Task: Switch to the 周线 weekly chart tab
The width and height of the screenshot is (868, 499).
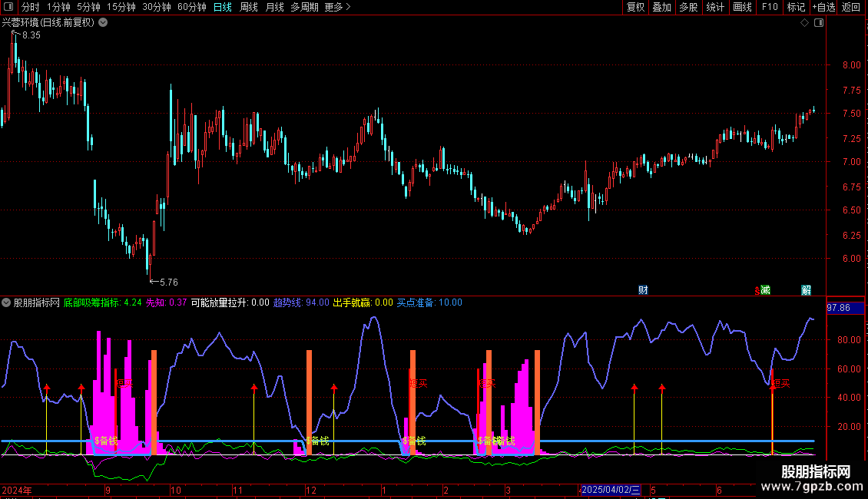Action: [x=249, y=8]
